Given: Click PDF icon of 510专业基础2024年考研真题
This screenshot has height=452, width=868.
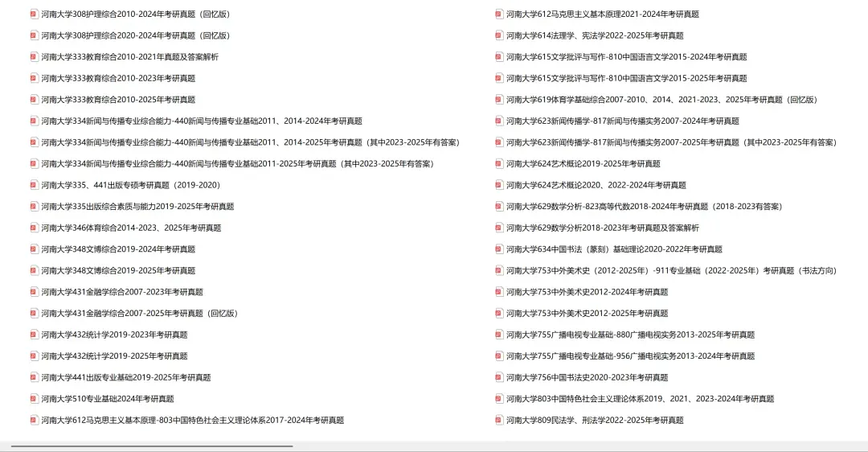Looking at the screenshot, I should [34, 399].
